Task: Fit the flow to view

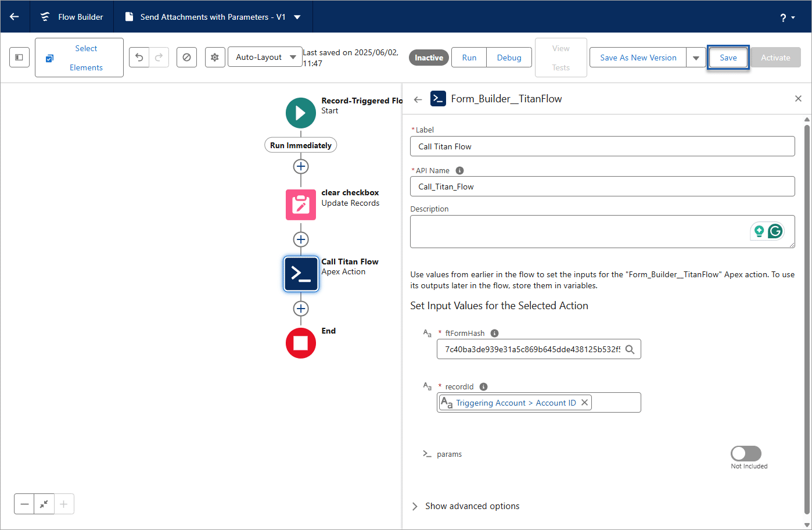Action: pyautogui.click(x=44, y=504)
